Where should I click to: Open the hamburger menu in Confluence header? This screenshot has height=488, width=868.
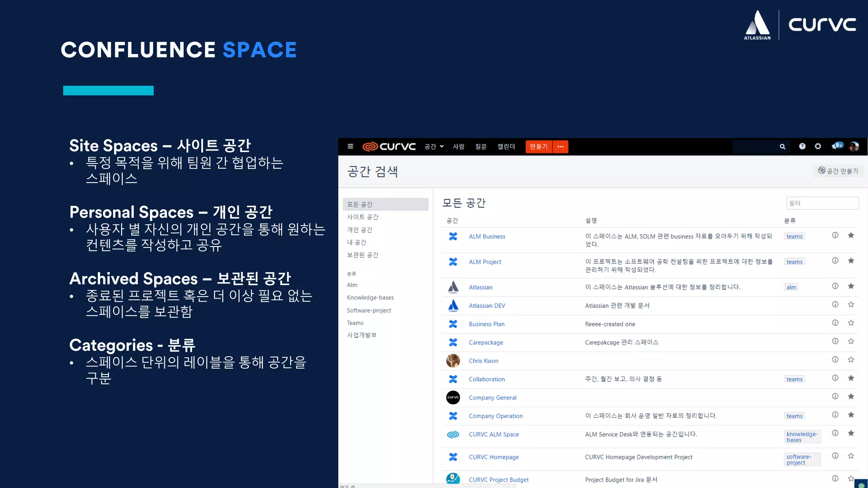[350, 146]
